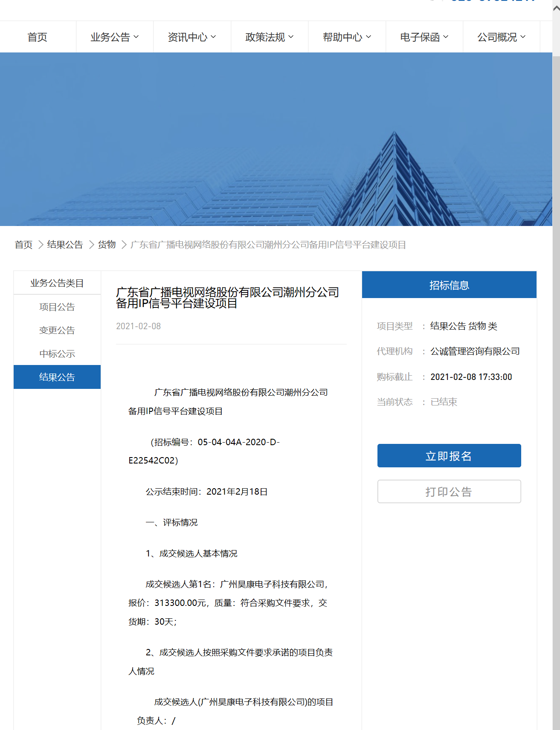Select 变更公告 in the sidebar
Viewport: 560px width, 730px height.
pos(57,330)
